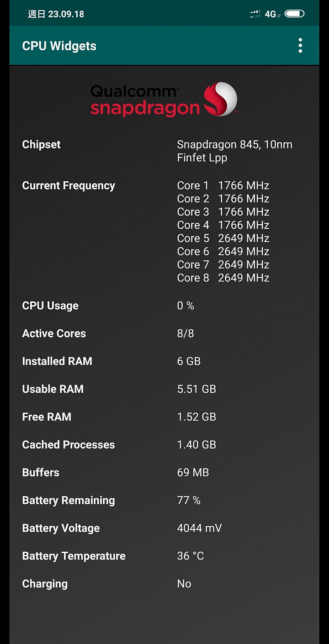Select the Battery Temperature label
329x644 pixels.
pos(74,556)
